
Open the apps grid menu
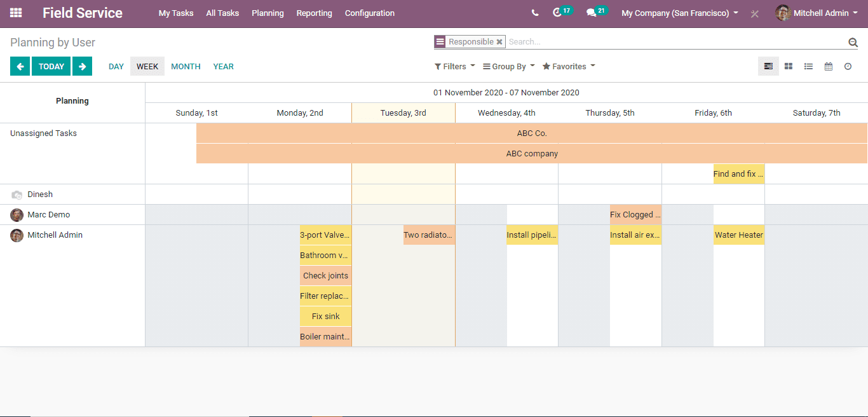16,13
